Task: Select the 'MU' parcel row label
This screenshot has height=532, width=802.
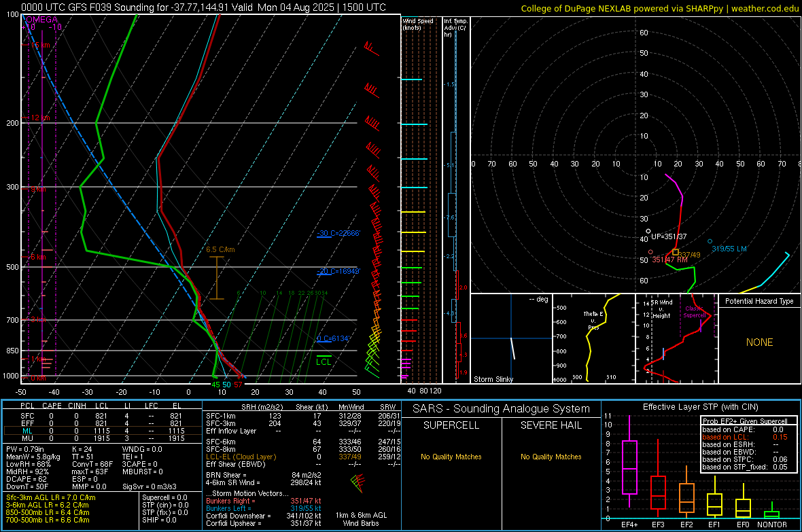Action: (27, 438)
